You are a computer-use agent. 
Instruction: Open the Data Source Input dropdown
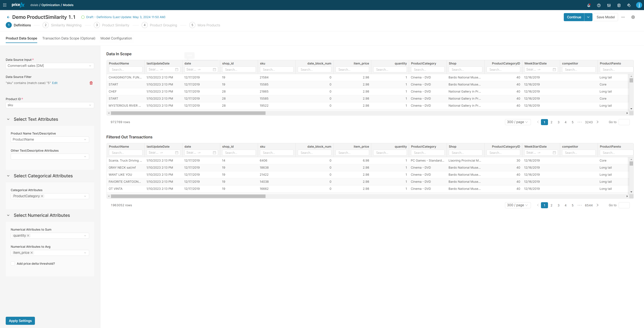50,66
